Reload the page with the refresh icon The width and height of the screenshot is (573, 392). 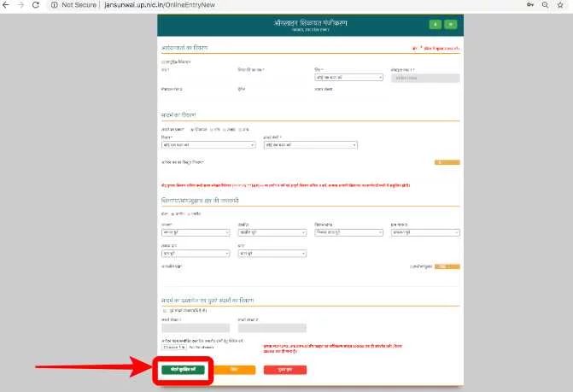36,5
